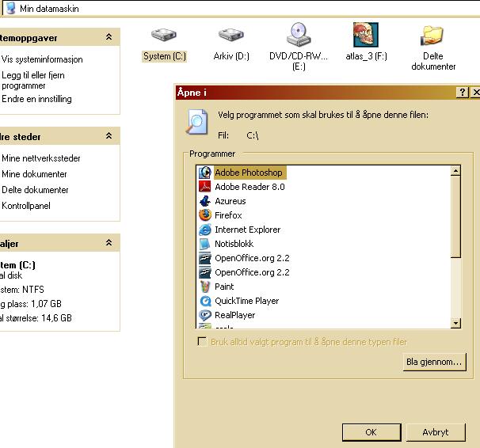Open the DVD/CD-RW (E:) drive icon

299,34
